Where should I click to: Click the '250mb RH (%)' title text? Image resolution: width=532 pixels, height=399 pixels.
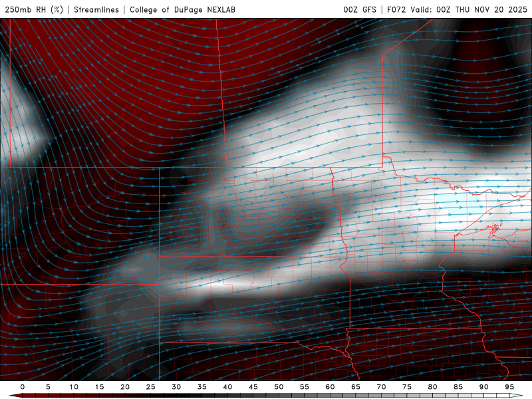tap(34, 9)
